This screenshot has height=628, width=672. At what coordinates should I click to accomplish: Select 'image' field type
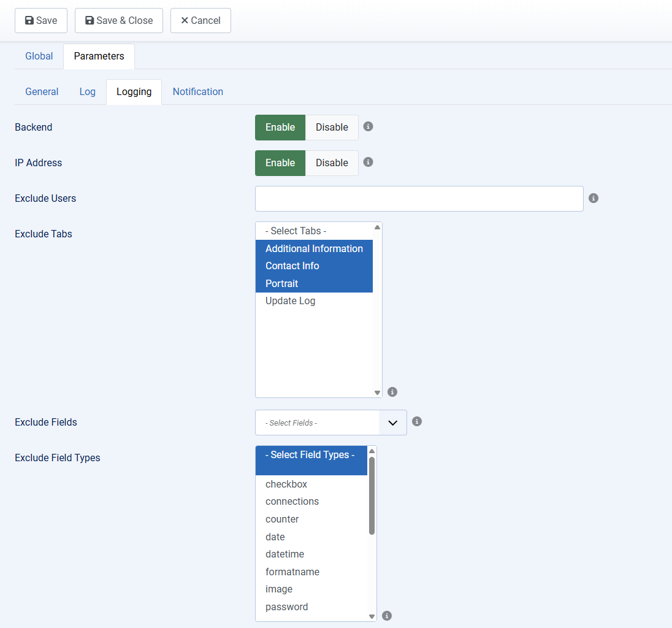311,589
